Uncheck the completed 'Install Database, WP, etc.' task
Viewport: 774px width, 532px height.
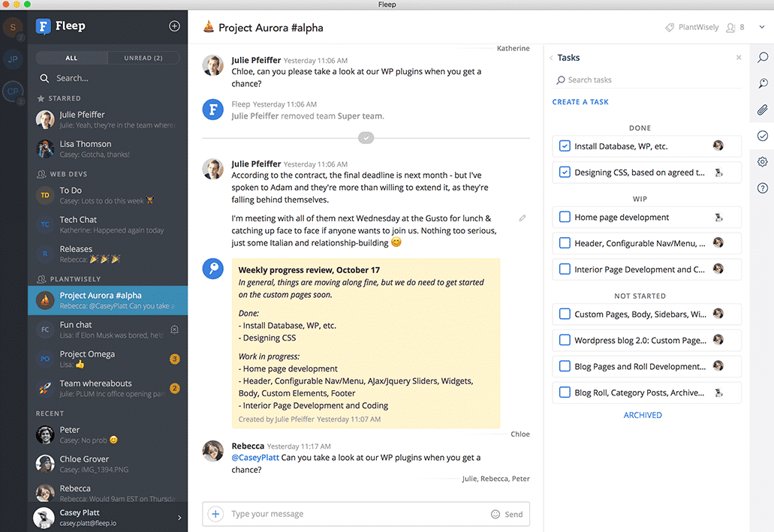pos(565,146)
